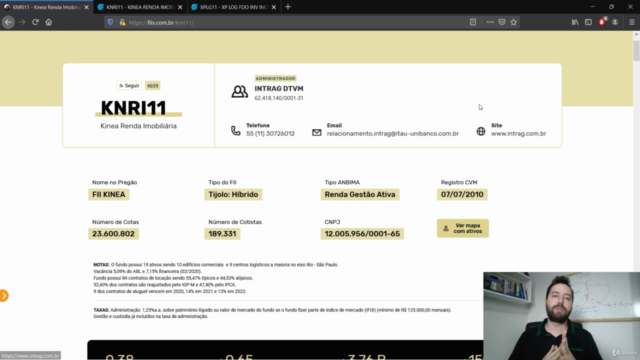Click the telephone icon
The image size is (640, 360).
tap(236, 131)
